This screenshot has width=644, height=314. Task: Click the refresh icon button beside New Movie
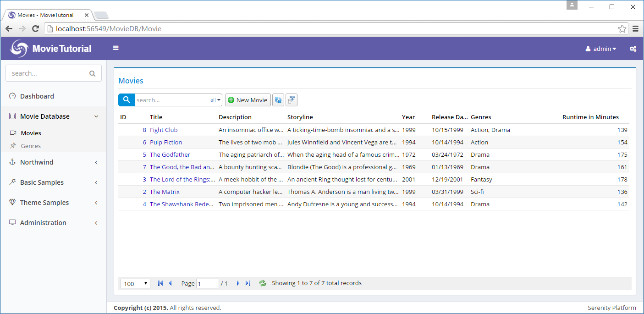pos(278,100)
